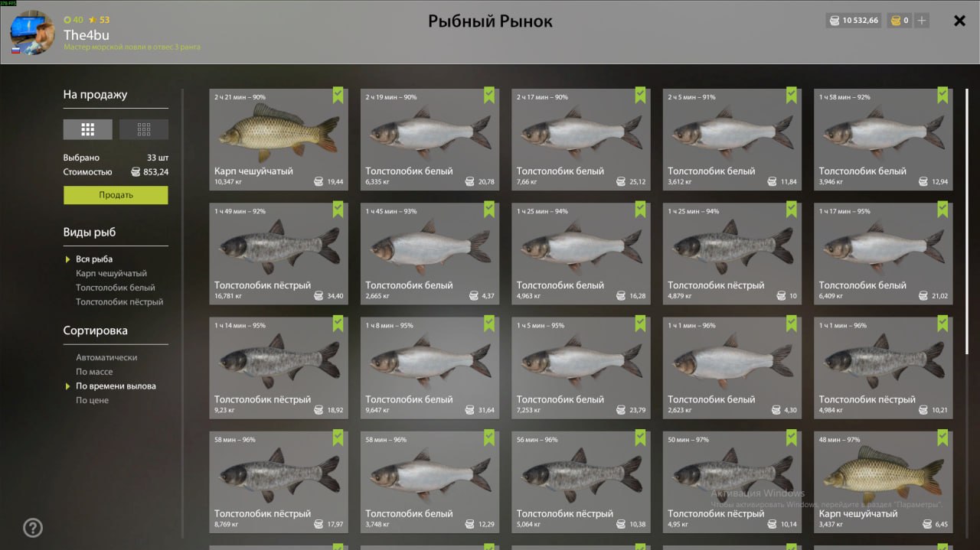
Task: Filter by Толстолобик белый species
Action: [x=115, y=288]
